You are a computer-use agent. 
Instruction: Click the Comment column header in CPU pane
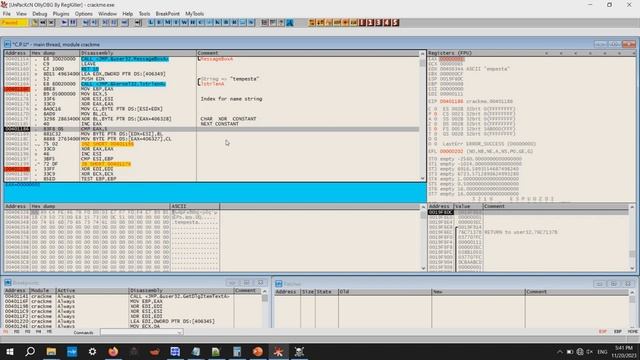(x=308, y=53)
